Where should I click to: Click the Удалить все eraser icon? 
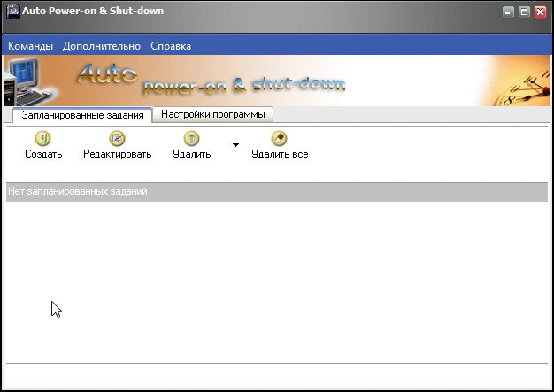(x=279, y=138)
